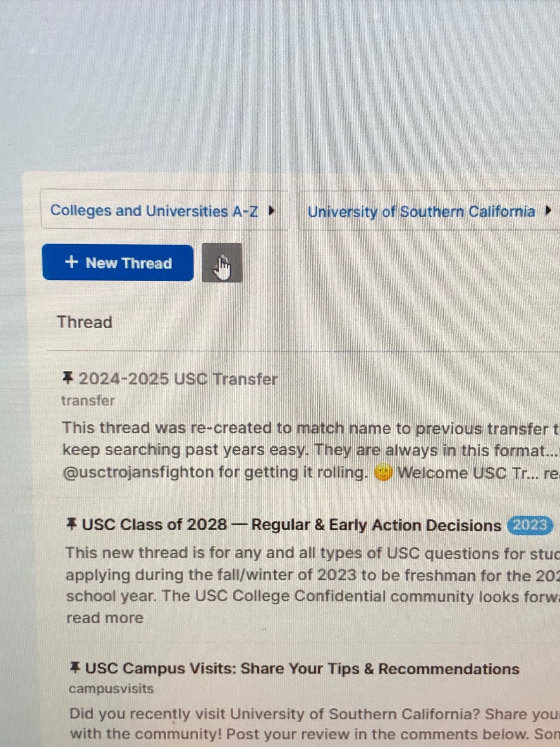Click the plus icon on New Thread
This screenshot has height=747, width=560.
(71, 262)
